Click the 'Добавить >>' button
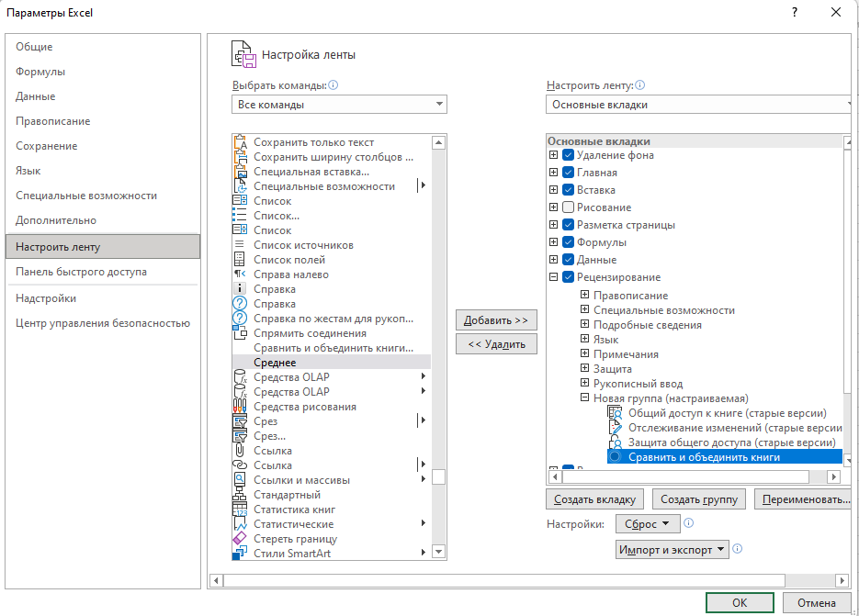This screenshot has width=859, height=616. [x=496, y=320]
